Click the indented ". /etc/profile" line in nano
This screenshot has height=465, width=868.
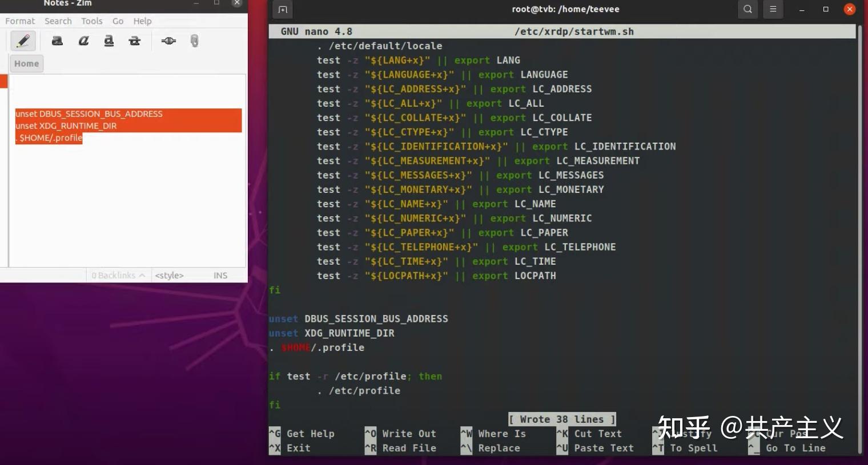tap(359, 391)
